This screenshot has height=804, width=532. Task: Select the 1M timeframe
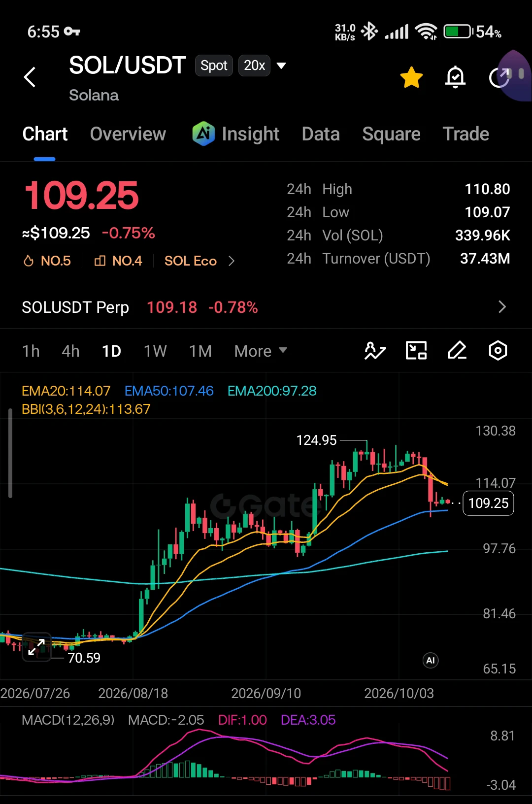(200, 351)
